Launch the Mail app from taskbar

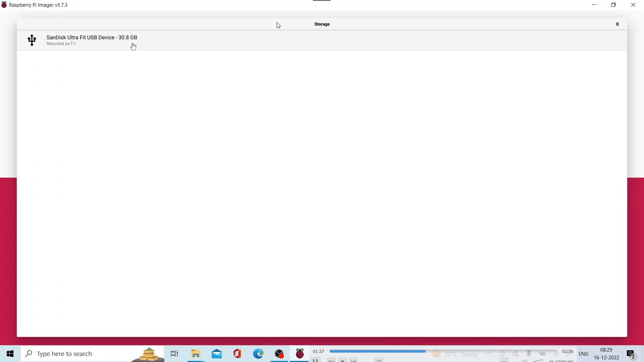[217, 354]
